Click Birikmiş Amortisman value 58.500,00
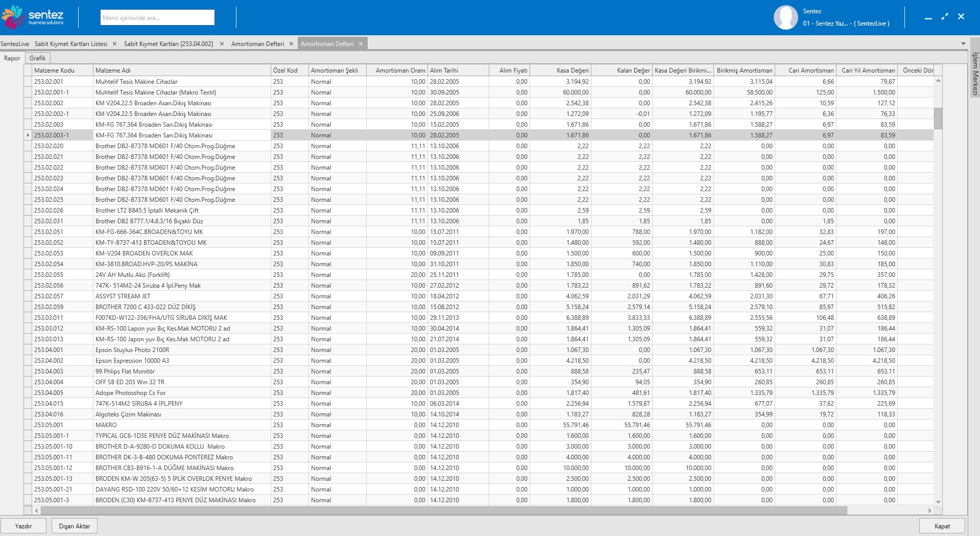980x536 pixels. point(744,92)
